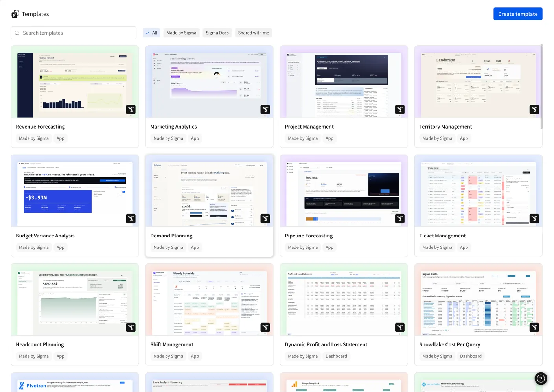Viewport: 554px width, 392px height.
Task: Click Dashboard tag under Dynamic Profit and Loss
Action: click(x=336, y=356)
